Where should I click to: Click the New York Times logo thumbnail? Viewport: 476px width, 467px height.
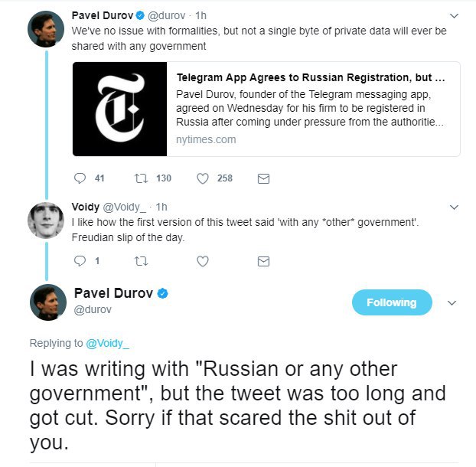click(x=119, y=109)
